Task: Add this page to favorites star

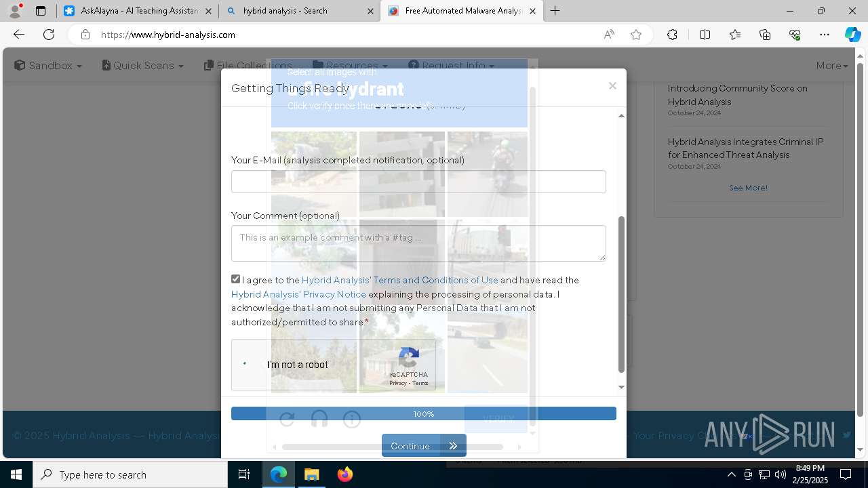Action: tap(636, 35)
